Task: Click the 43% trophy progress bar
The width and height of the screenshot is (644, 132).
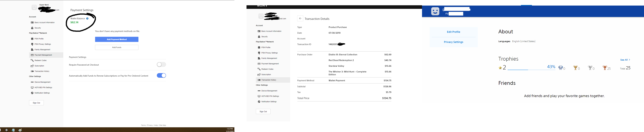Action: pyautogui.click(x=532, y=70)
